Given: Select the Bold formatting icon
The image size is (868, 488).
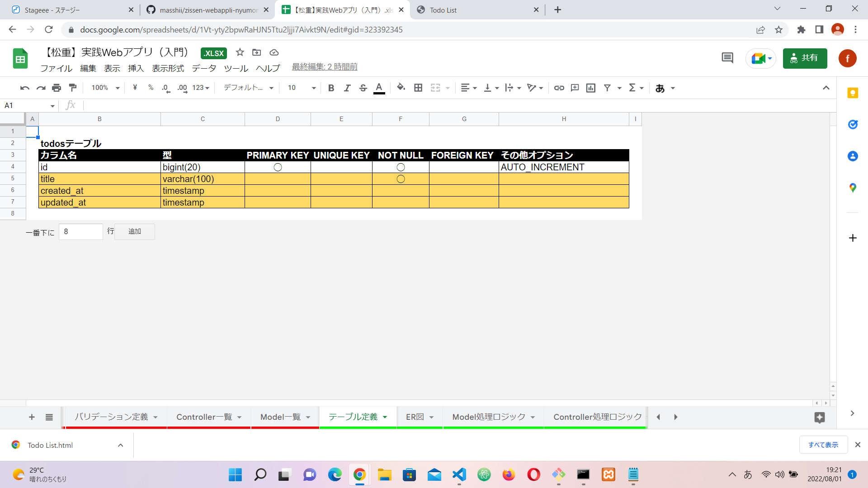Looking at the screenshot, I should pyautogui.click(x=331, y=88).
